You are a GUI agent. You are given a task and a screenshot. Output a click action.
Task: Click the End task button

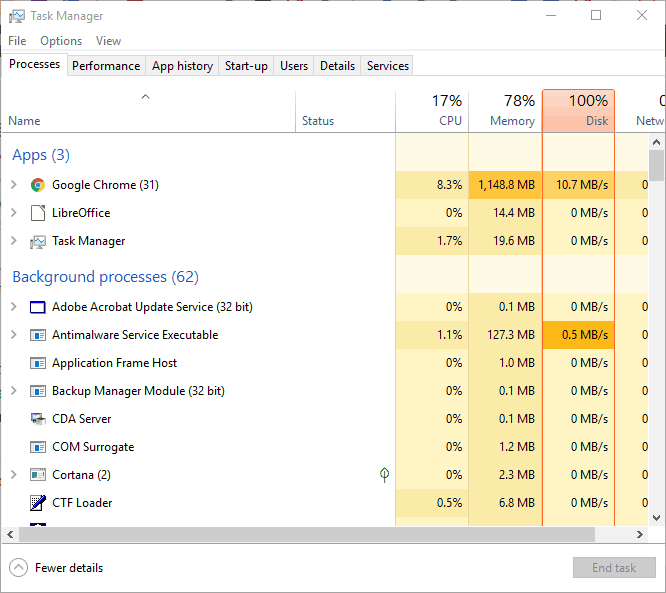tap(614, 568)
